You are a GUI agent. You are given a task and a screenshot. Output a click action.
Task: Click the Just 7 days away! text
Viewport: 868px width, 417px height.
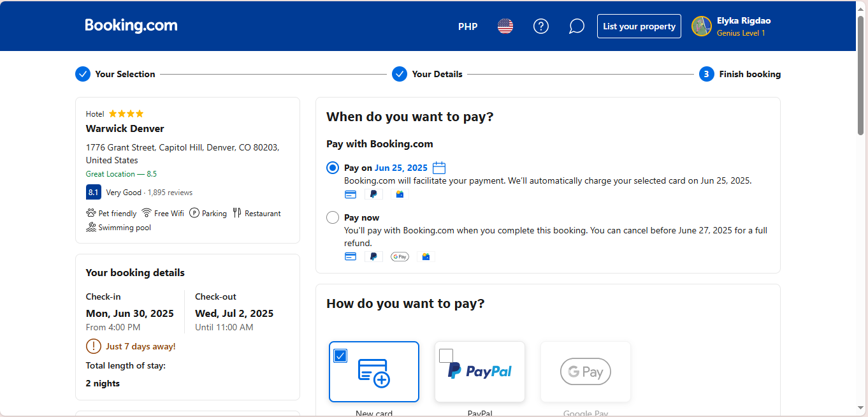pyautogui.click(x=141, y=346)
